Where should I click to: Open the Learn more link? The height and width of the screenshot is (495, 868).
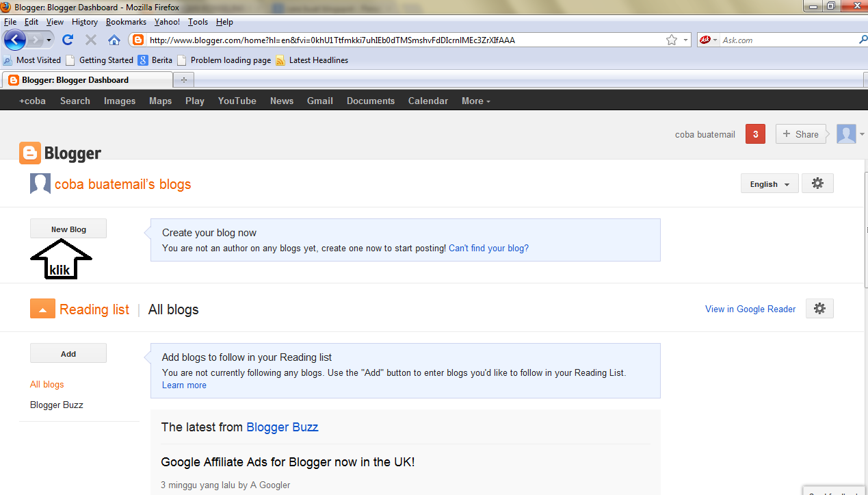184,385
